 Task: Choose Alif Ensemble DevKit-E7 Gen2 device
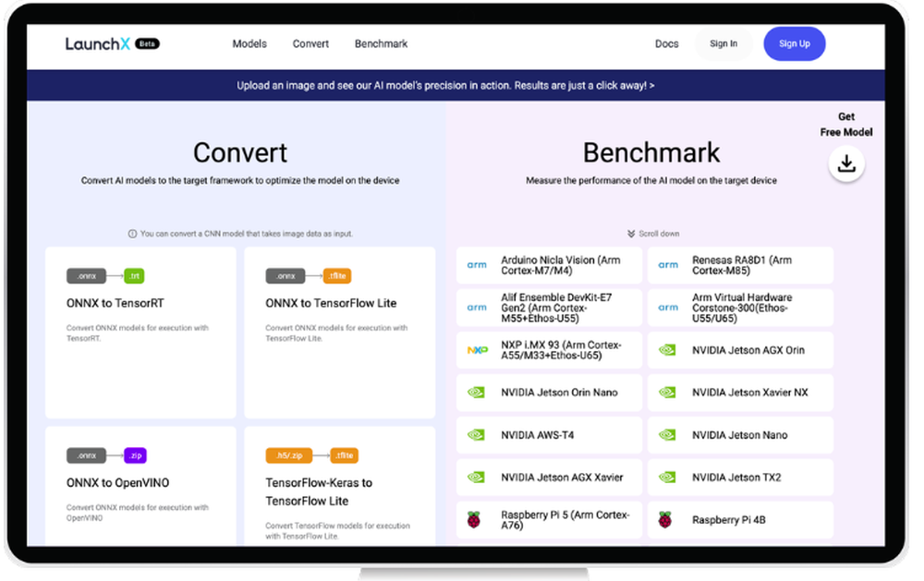click(549, 308)
